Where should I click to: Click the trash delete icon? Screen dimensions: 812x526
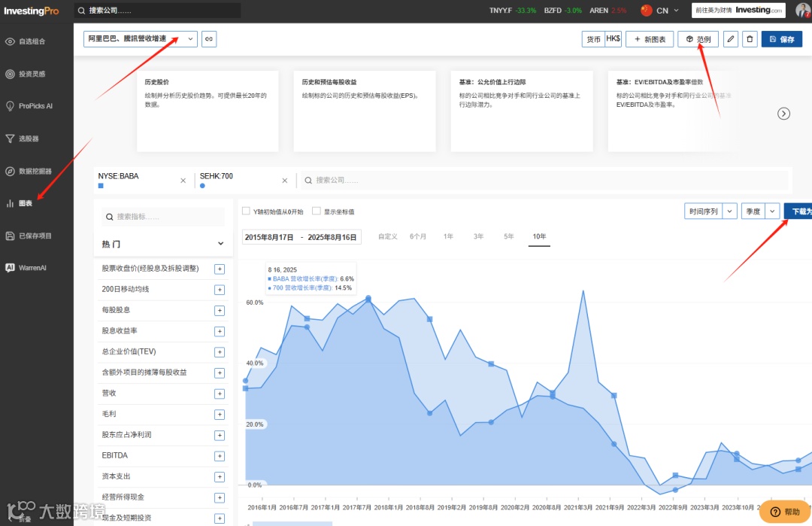[750, 39]
